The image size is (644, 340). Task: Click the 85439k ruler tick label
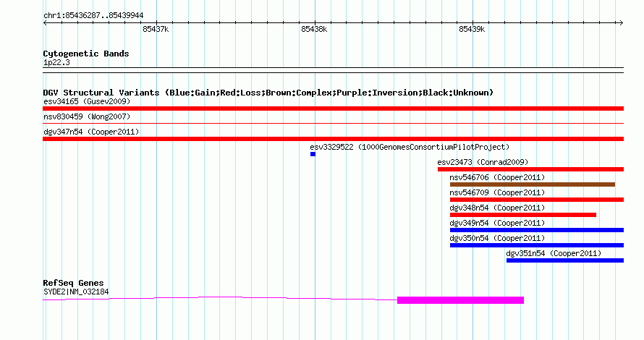pyautogui.click(x=472, y=29)
